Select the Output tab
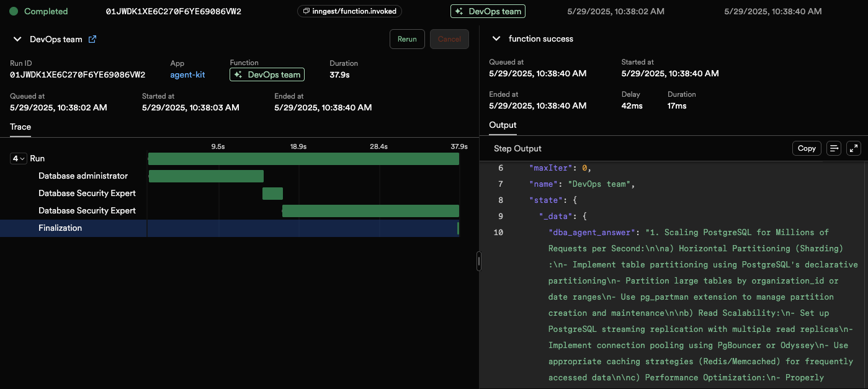 (x=503, y=125)
